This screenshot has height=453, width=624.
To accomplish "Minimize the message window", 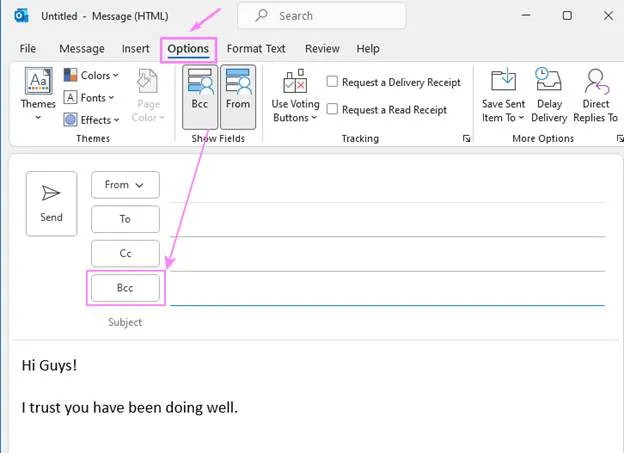I will coord(526,16).
